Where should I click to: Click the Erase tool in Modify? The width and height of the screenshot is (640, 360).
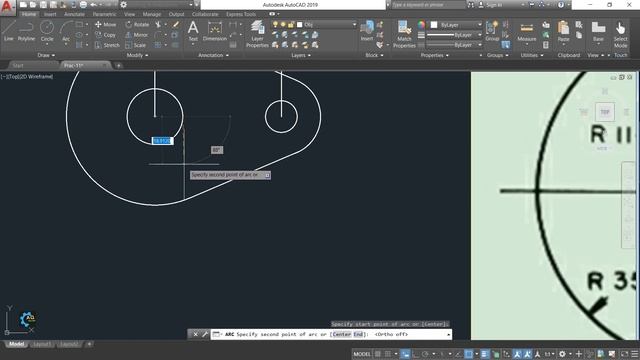tap(176, 24)
